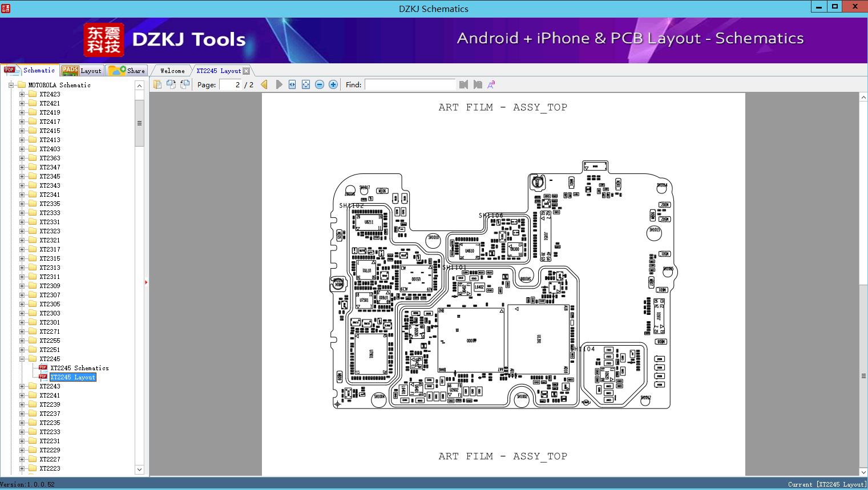Select XT2245 Layout in the tree
The width and height of the screenshot is (868, 490).
click(x=72, y=377)
